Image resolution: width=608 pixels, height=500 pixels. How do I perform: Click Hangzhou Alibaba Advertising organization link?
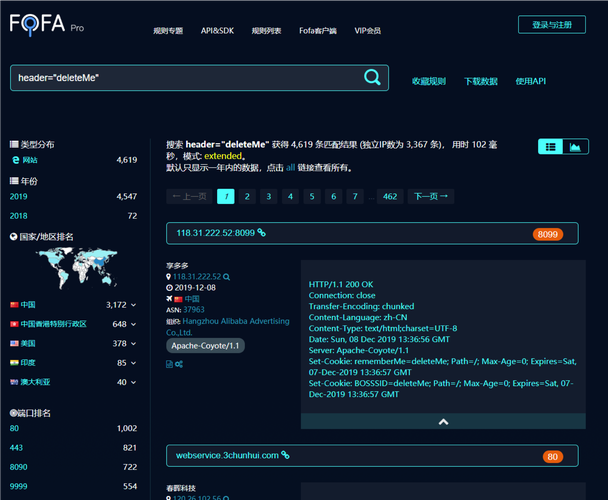pyautogui.click(x=228, y=327)
